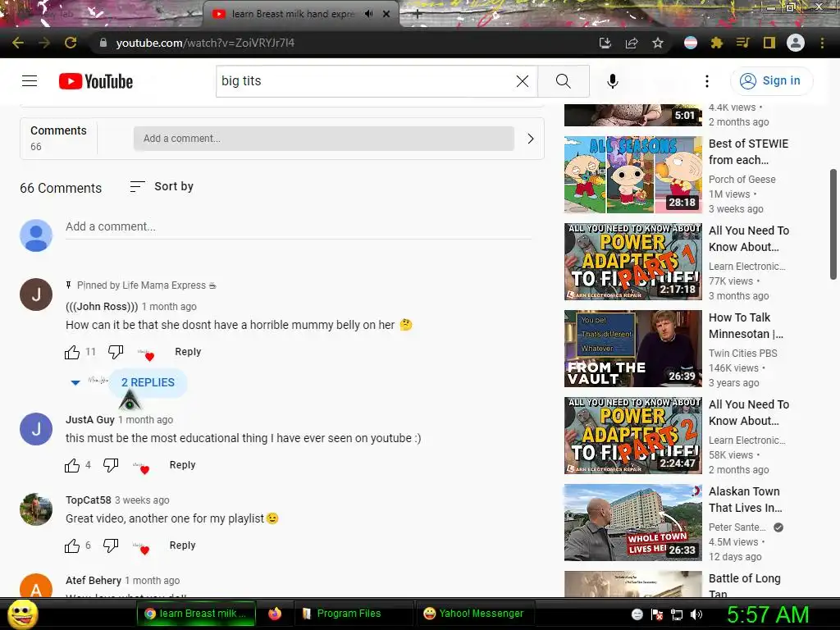The height and width of the screenshot is (630, 840).
Task: Go to YouTube home via the logo
Action: pyautogui.click(x=96, y=81)
